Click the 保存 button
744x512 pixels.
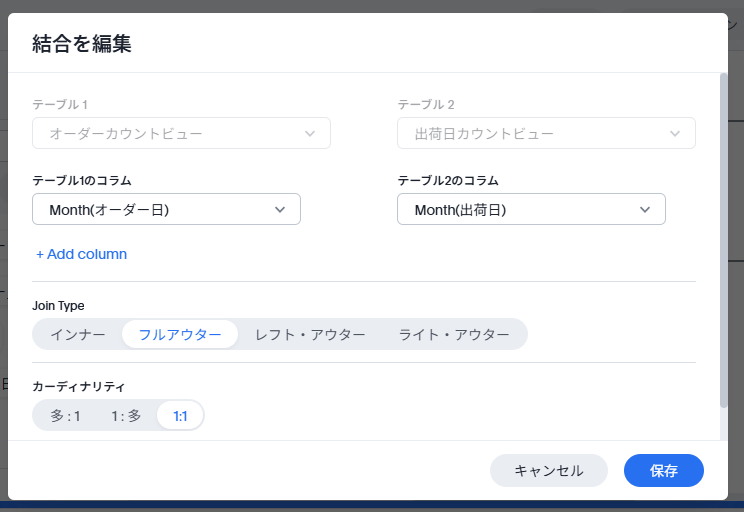(664, 470)
